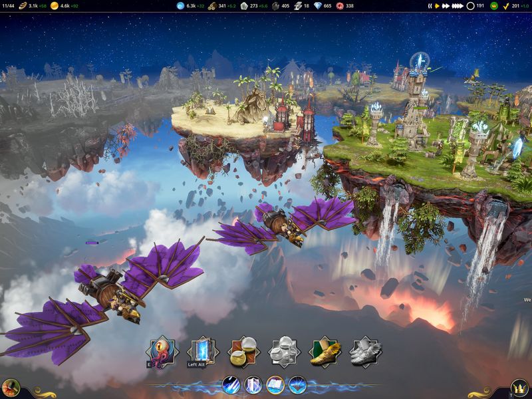Click the food amount 3.1k
Viewport: 532px width, 399px height.
[33, 6]
